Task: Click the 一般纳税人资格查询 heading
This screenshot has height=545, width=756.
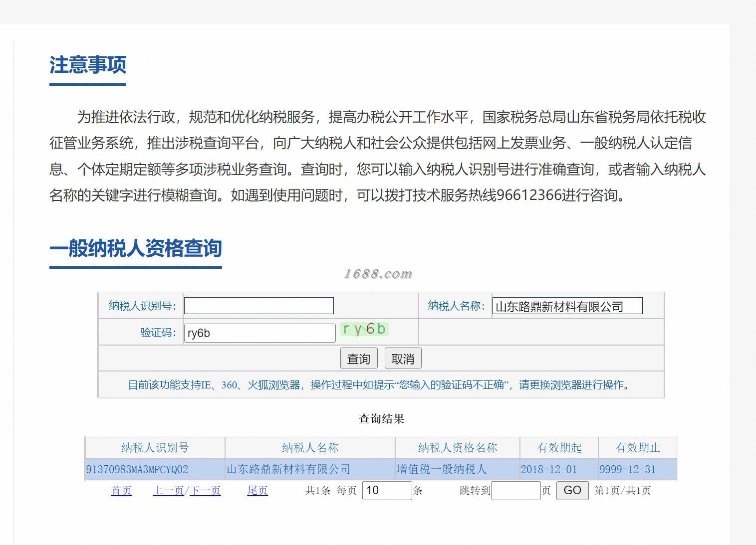Action: click(136, 248)
